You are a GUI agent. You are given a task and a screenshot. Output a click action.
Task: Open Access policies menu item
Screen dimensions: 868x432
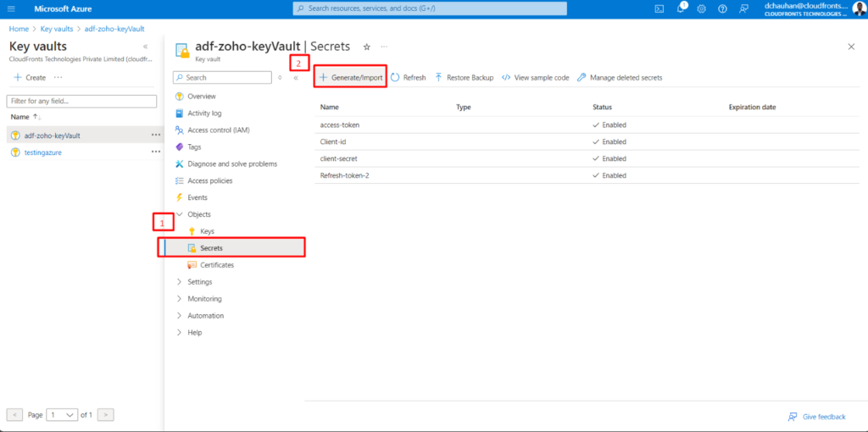(x=210, y=180)
